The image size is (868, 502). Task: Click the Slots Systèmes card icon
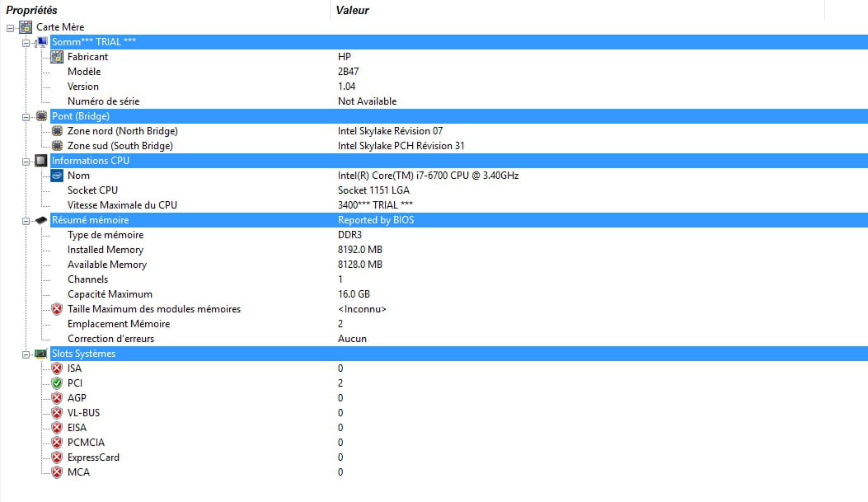pos(41,353)
